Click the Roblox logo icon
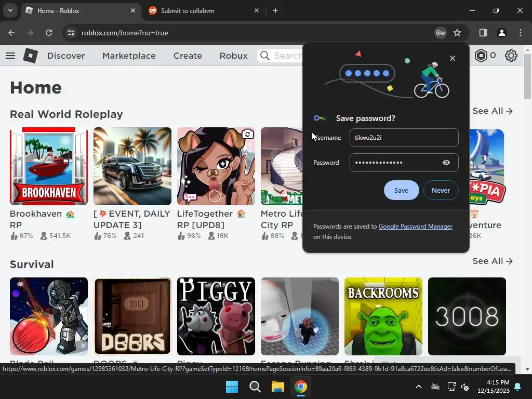 point(30,55)
